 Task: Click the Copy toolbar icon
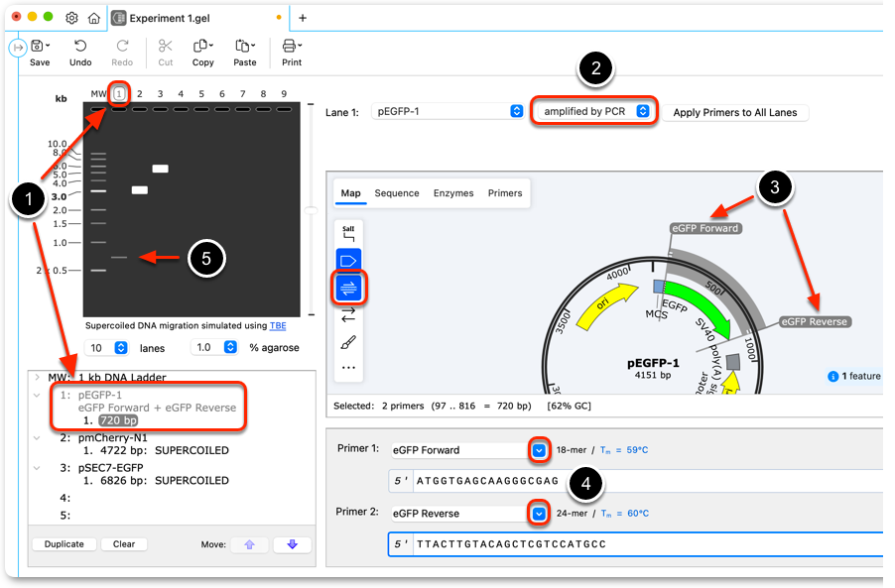point(202,47)
